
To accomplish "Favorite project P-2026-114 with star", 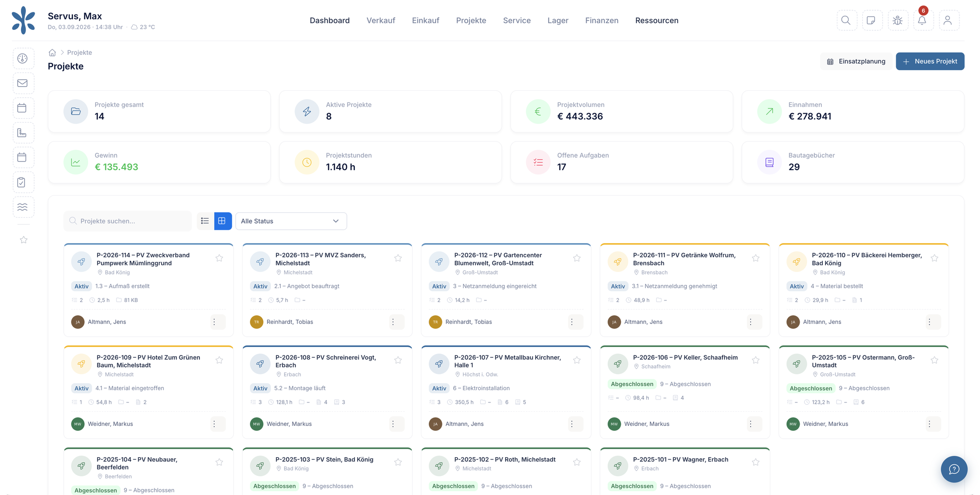I will coord(220,258).
